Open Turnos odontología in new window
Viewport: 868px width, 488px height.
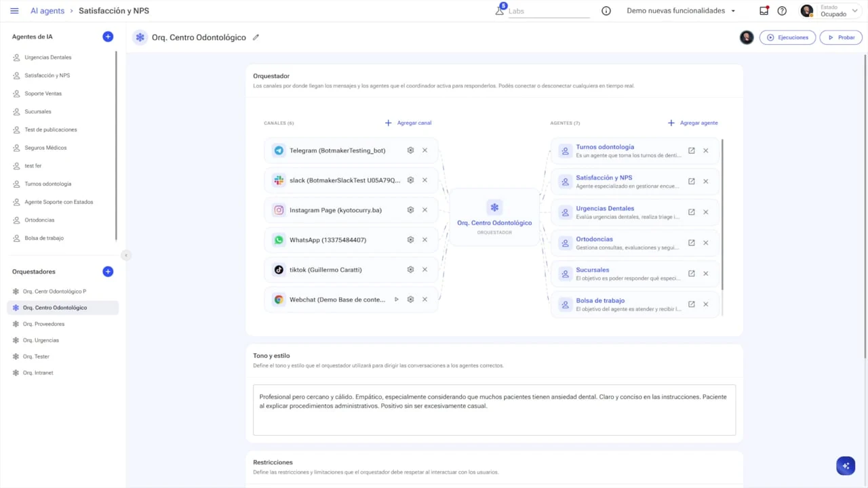[x=691, y=150]
